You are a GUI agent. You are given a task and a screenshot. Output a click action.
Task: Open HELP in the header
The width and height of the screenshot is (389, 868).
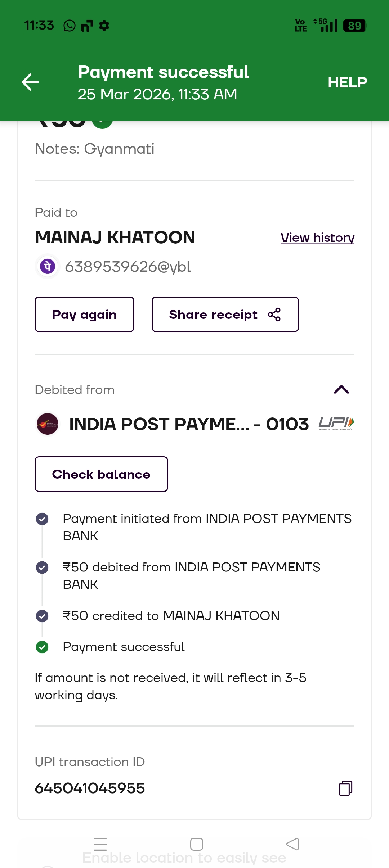coord(347,82)
